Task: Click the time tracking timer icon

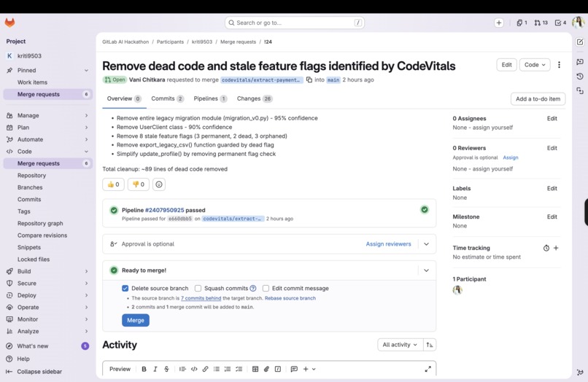Action: pyautogui.click(x=546, y=248)
